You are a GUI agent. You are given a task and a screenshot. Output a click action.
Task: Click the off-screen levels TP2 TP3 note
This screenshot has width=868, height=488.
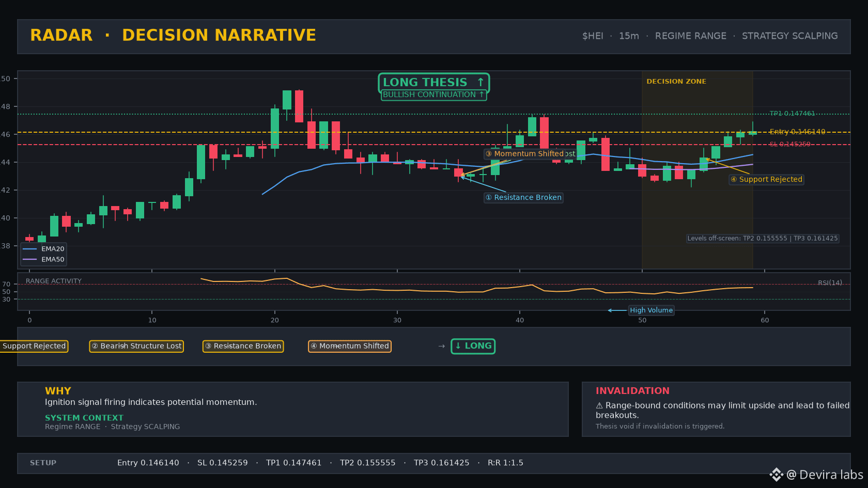coord(763,239)
